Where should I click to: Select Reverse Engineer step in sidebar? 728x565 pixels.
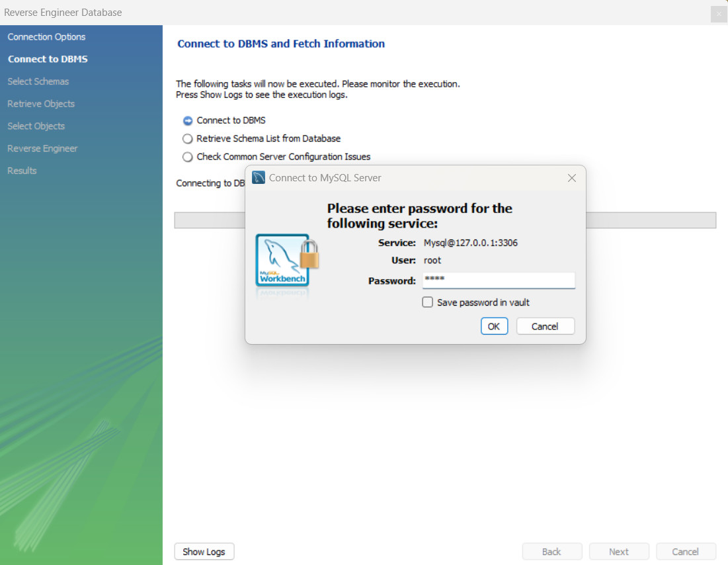43,148
